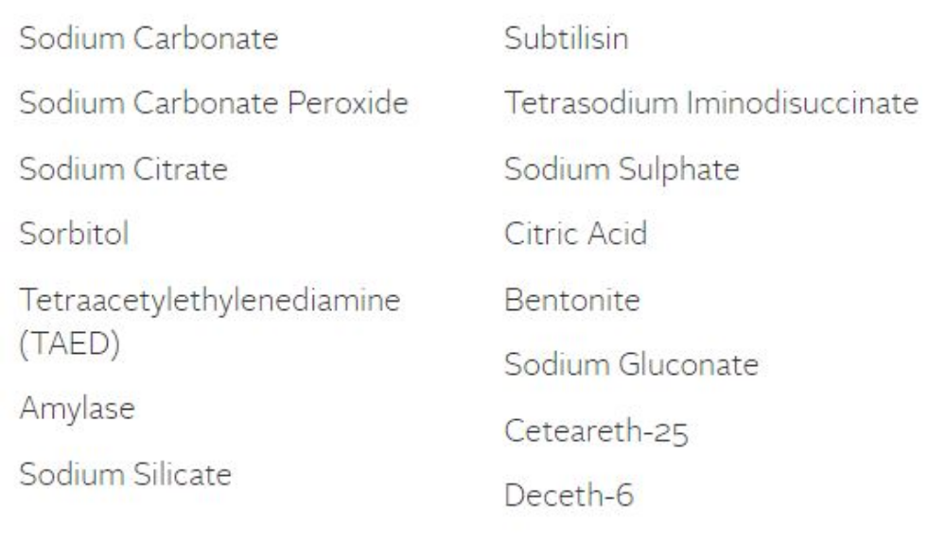Click the word Peroxide
This screenshot has height=560, width=946.
pos(349,102)
